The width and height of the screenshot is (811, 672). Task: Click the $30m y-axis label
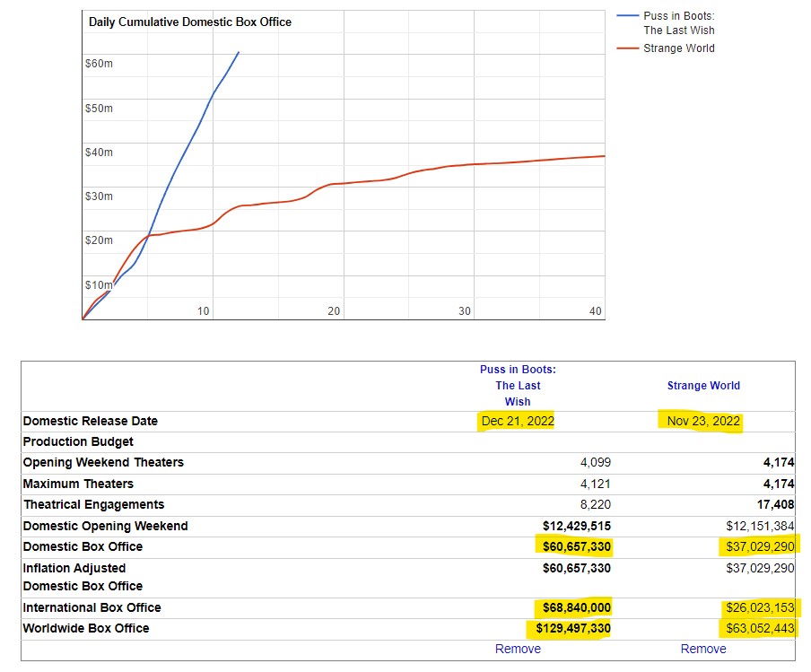coord(99,196)
